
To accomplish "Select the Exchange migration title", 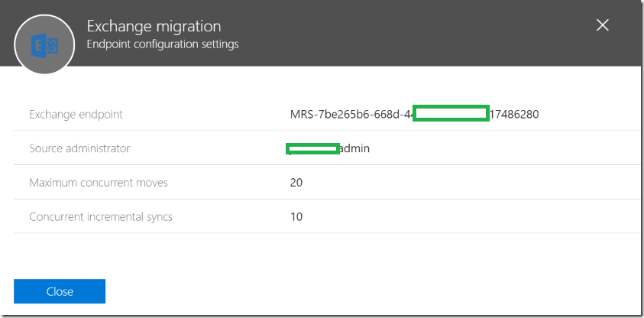I will tap(154, 26).
